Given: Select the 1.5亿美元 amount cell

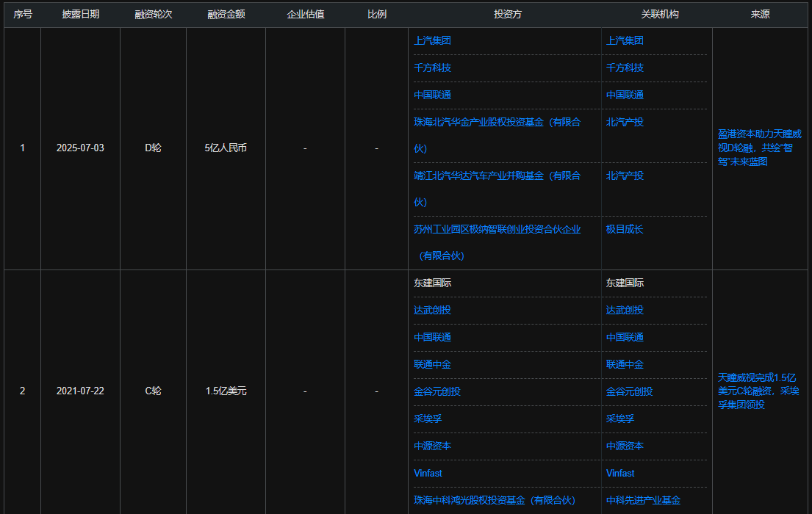Looking at the screenshot, I should point(226,391).
